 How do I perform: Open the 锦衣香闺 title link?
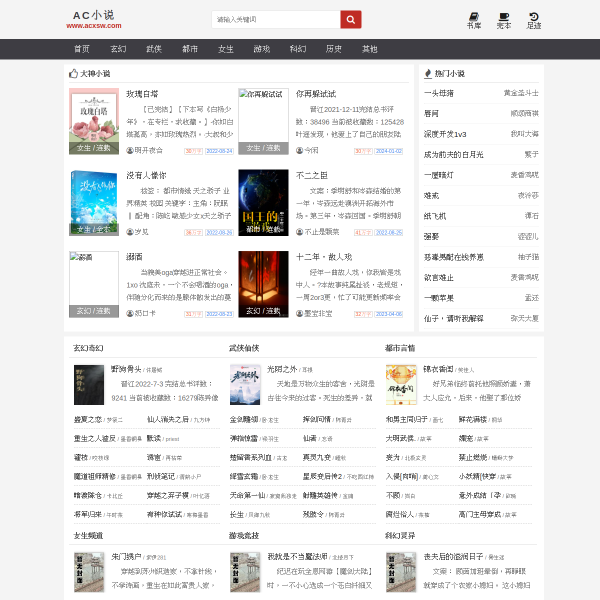438,369
